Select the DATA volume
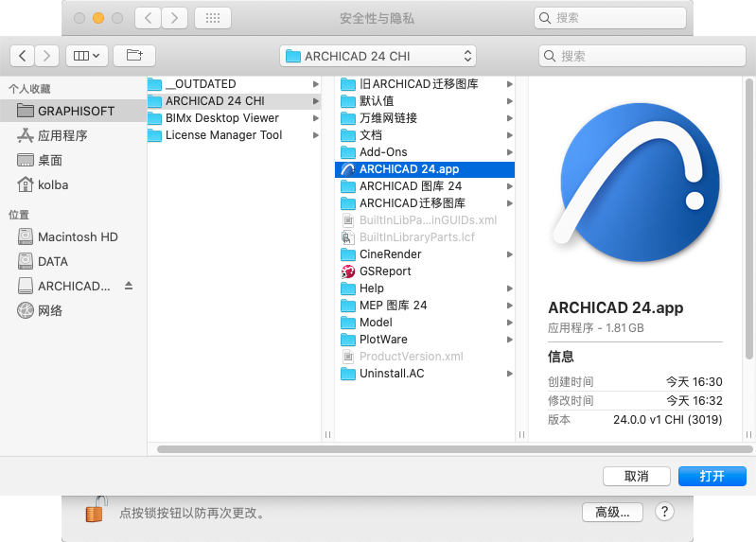The height and width of the screenshot is (542, 756). (x=73, y=261)
